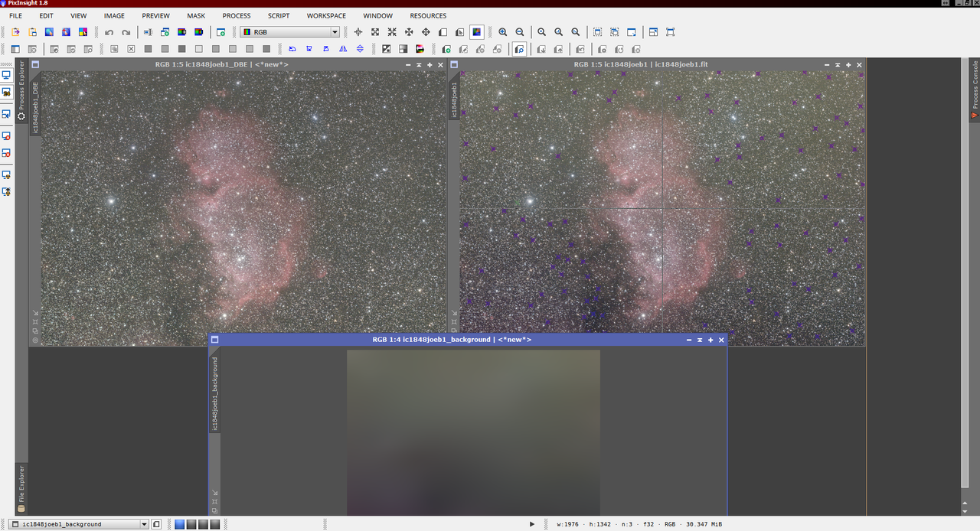
Task: Open the RGB display channel dropdown
Action: click(x=289, y=32)
